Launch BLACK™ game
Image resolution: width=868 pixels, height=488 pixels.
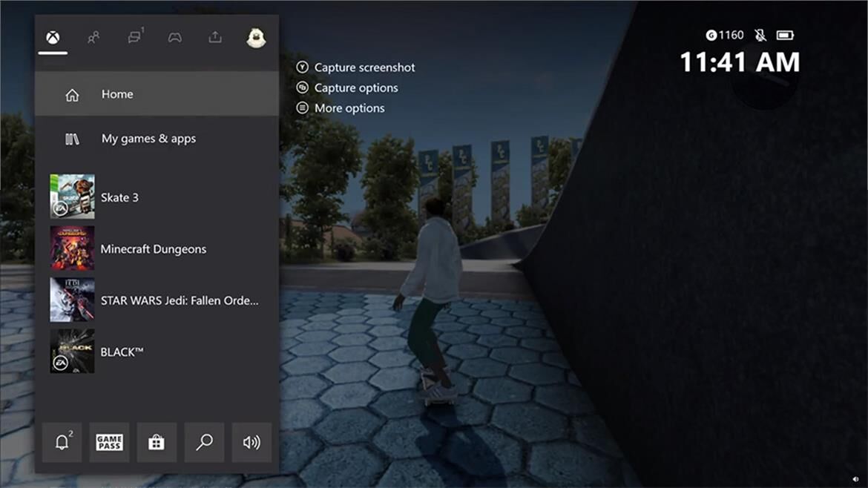tap(157, 352)
